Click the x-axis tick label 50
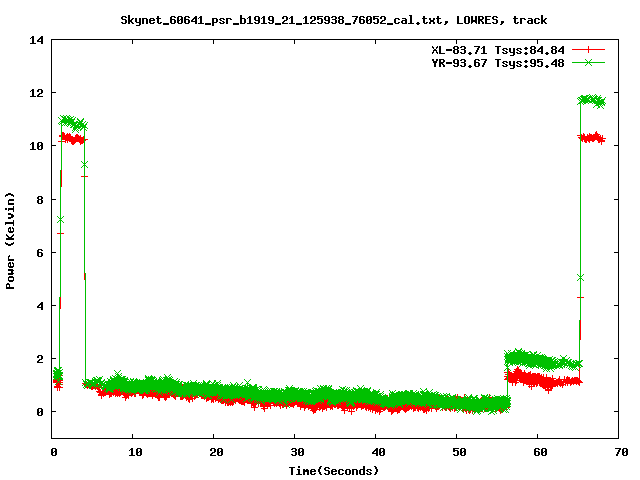This screenshot has width=640, height=480. point(459,452)
